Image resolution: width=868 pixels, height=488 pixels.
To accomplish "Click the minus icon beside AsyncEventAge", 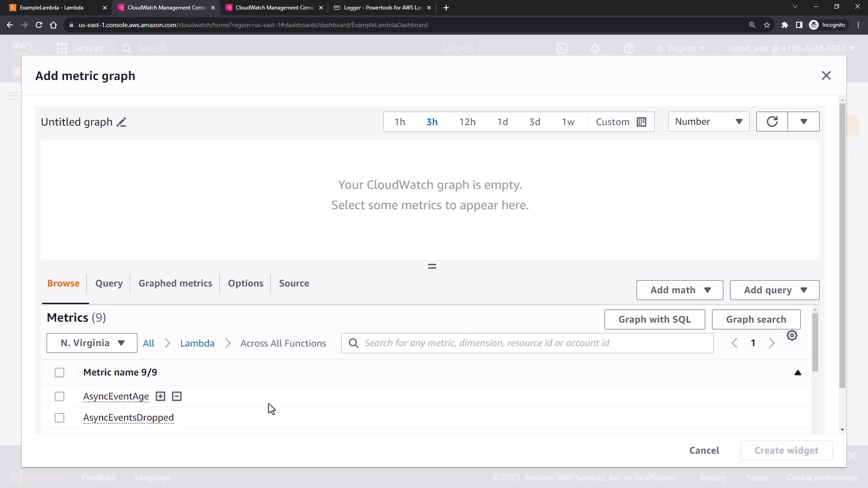I will pyautogui.click(x=177, y=396).
